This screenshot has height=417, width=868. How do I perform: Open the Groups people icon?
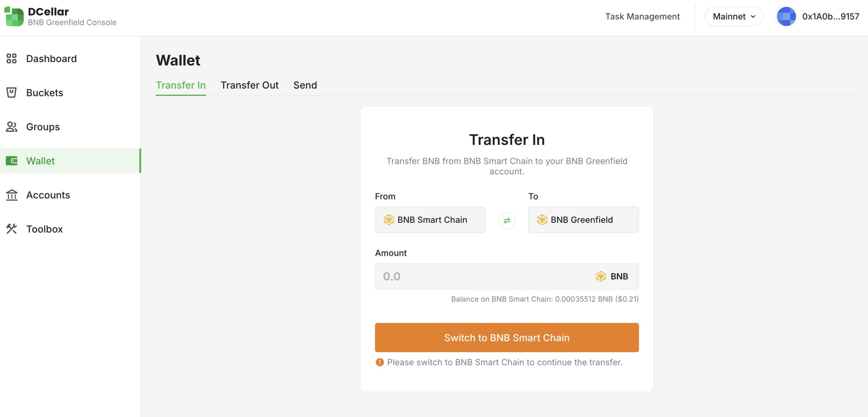12,127
